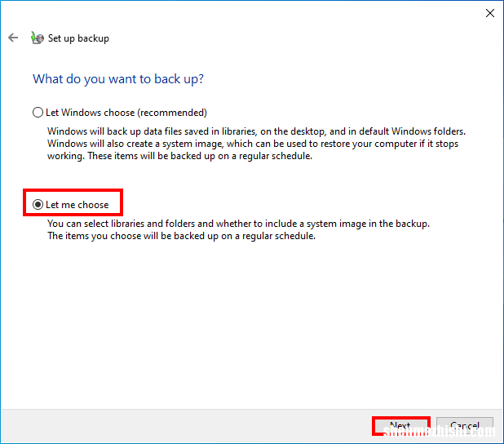
Task: Click the 'Set up backup' title text
Action: [x=78, y=38]
